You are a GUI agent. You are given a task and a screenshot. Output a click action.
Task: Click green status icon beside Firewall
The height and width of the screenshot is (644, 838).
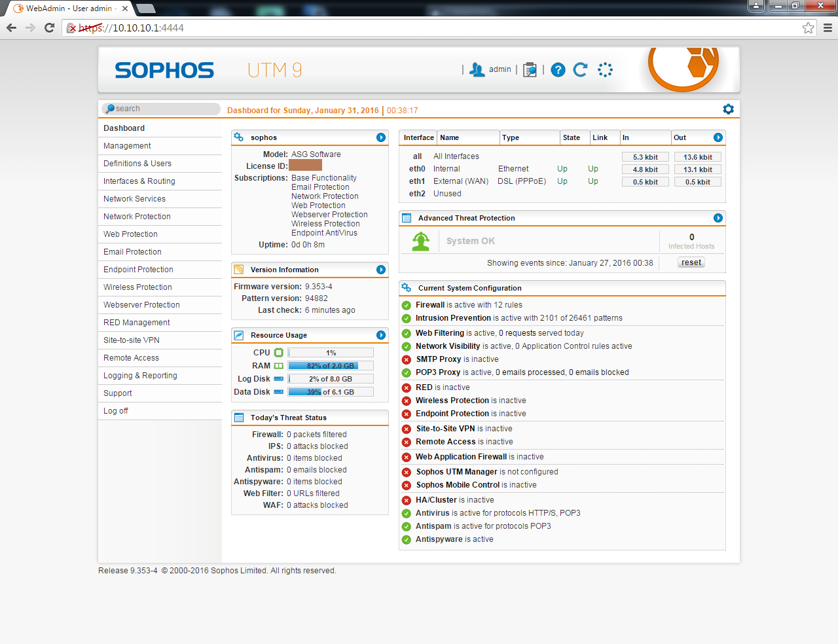click(x=407, y=305)
